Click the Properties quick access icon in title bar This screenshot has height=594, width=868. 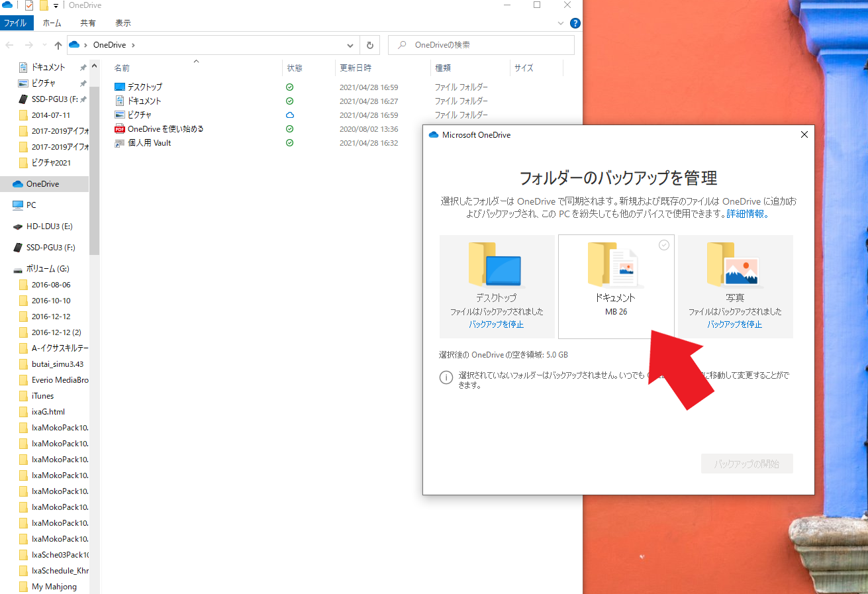pyautogui.click(x=28, y=5)
